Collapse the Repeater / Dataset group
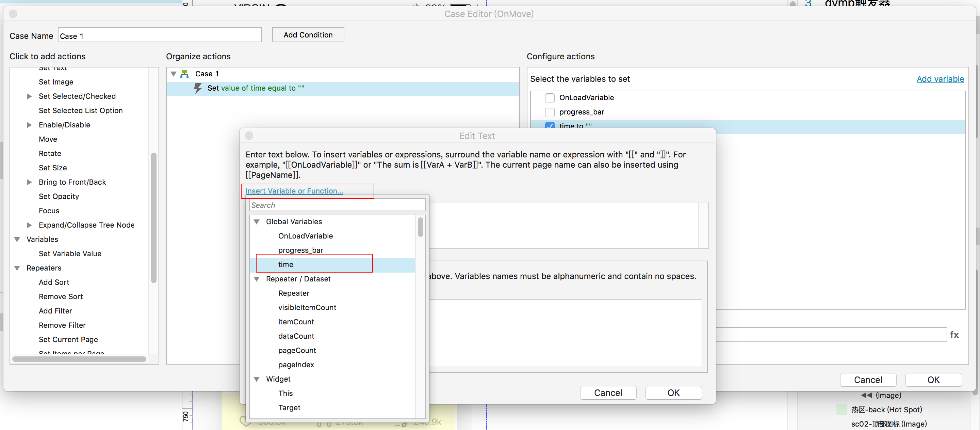 pyautogui.click(x=257, y=279)
